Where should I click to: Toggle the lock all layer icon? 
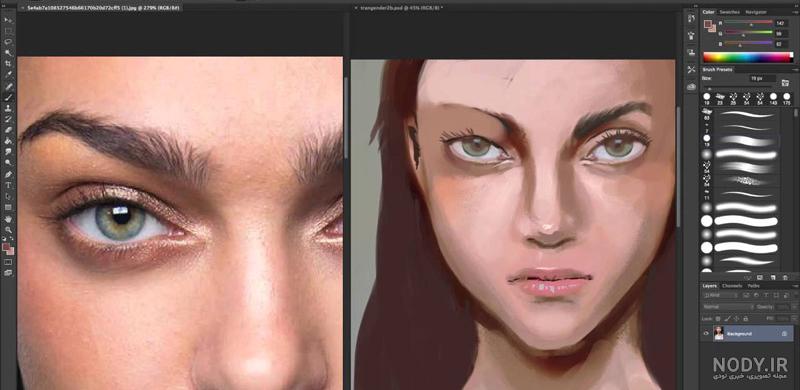(x=746, y=319)
